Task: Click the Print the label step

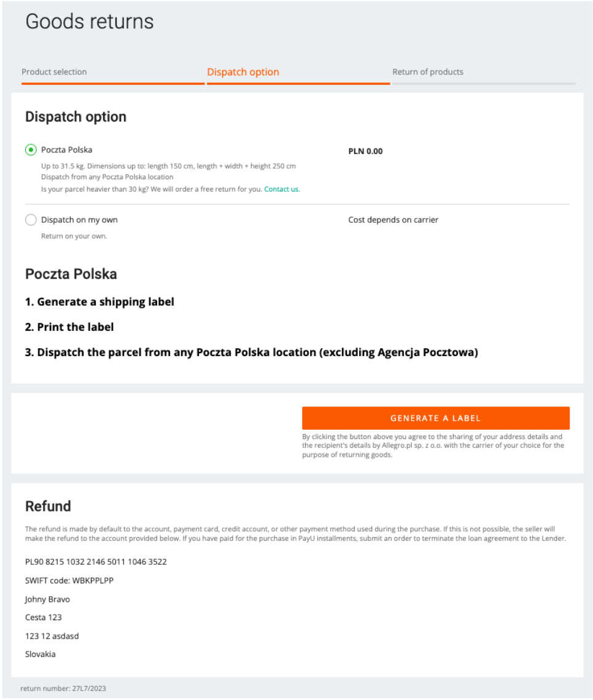Action: [69, 327]
